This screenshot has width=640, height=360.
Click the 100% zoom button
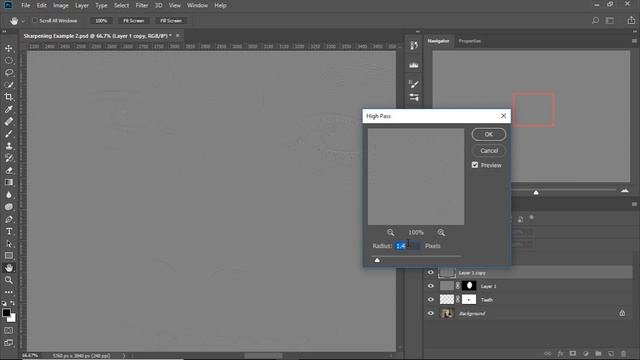(101, 20)
